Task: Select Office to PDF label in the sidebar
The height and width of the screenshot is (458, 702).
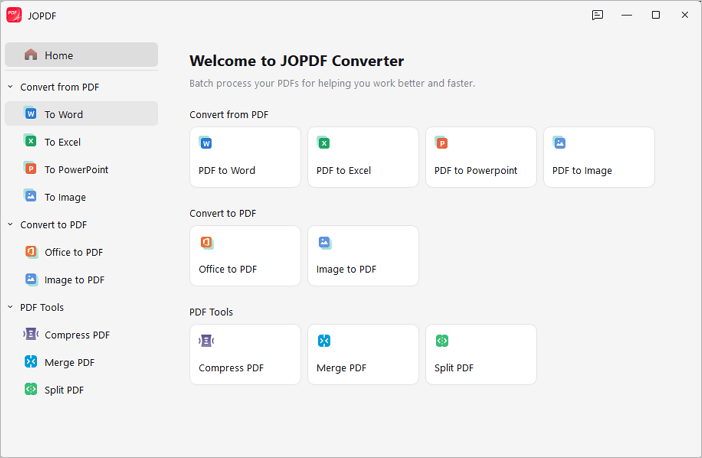Action: (74, 253)
